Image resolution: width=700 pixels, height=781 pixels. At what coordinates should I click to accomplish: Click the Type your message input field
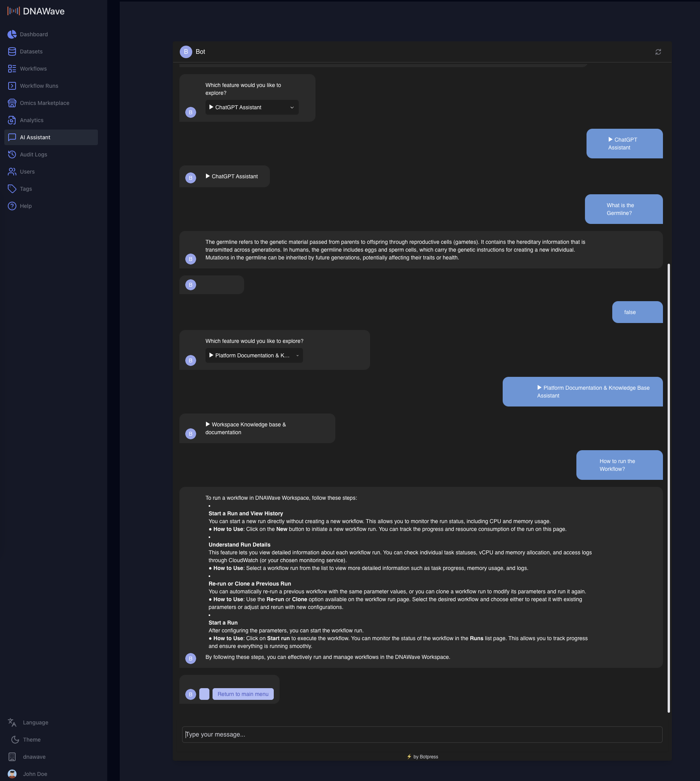pos(423,734)
